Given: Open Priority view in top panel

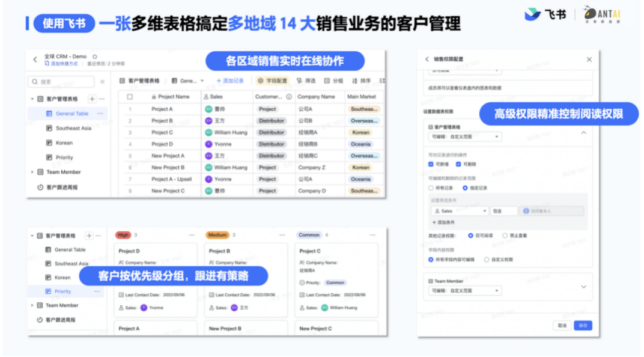Looking at the screenshot, I should 64,157.
